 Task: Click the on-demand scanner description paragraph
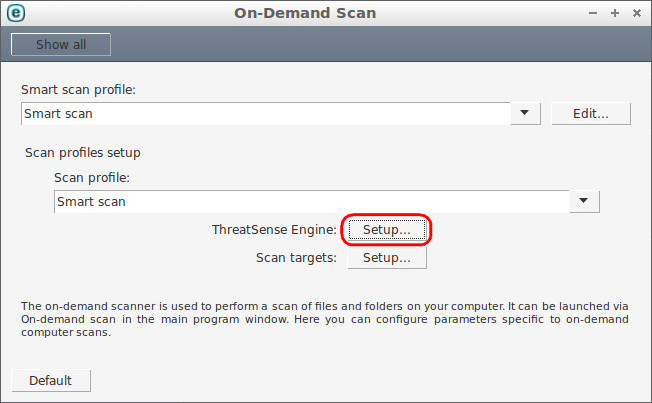325,319
